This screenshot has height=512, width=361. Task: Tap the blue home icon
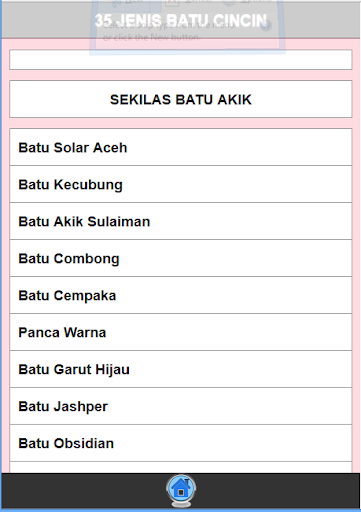tap(181, 490)
